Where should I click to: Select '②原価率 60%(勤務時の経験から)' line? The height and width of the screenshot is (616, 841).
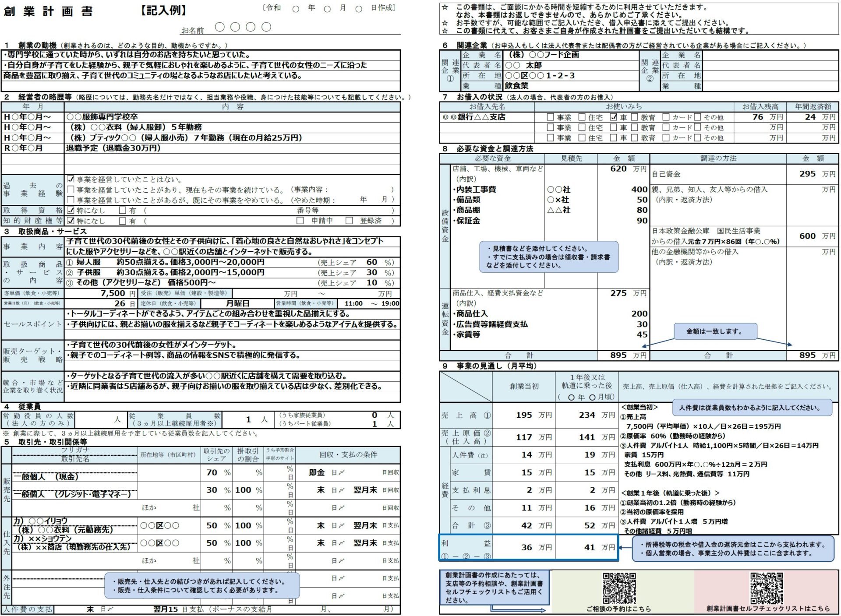click(x=673, y=436)
